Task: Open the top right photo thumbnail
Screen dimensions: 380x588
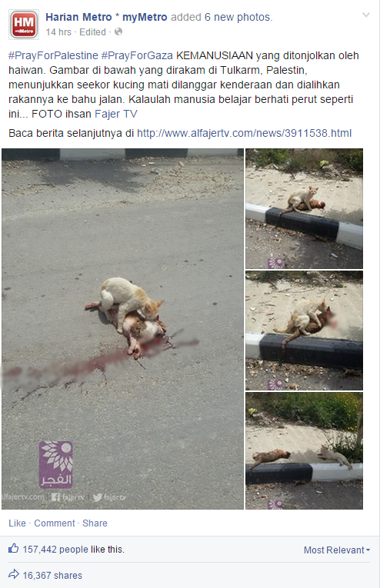Action: coord(304,208)
